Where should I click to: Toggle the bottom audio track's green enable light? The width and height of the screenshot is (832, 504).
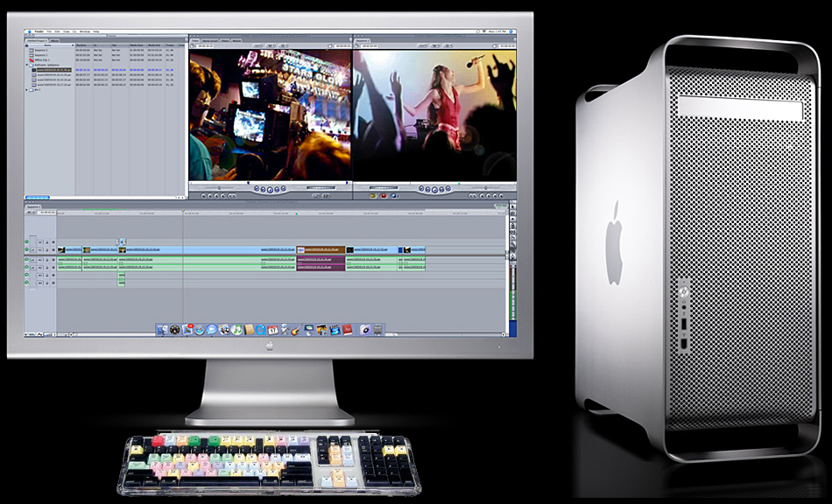coord(26,283)
